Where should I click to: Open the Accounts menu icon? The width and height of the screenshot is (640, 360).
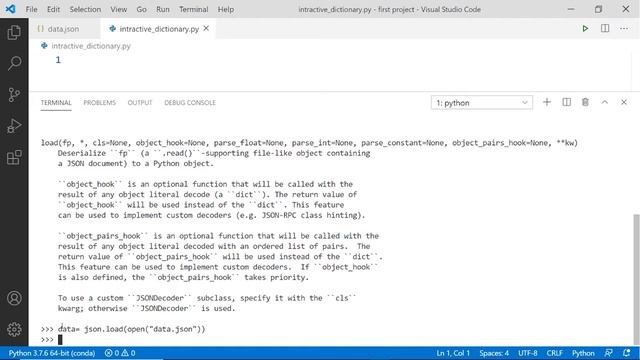coord(14,298)
